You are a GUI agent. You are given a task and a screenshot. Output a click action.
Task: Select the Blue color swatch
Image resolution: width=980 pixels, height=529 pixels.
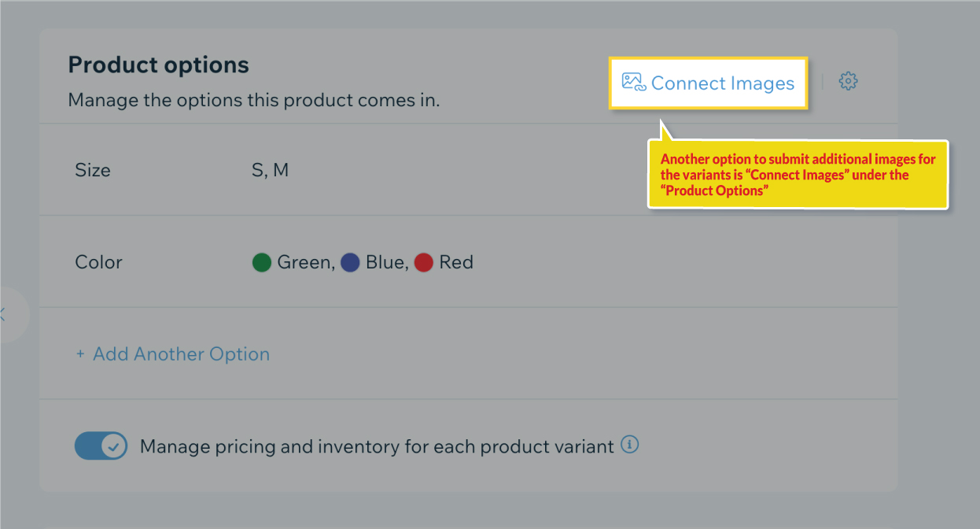point(350,262)
